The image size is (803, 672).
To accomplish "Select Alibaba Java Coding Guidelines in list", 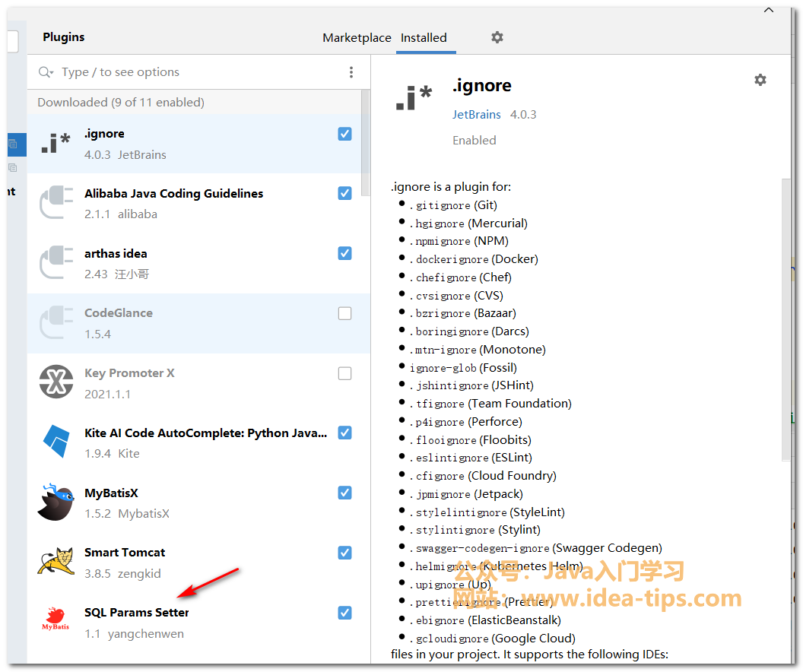I will pyautogui.click(x=198, y=204).
